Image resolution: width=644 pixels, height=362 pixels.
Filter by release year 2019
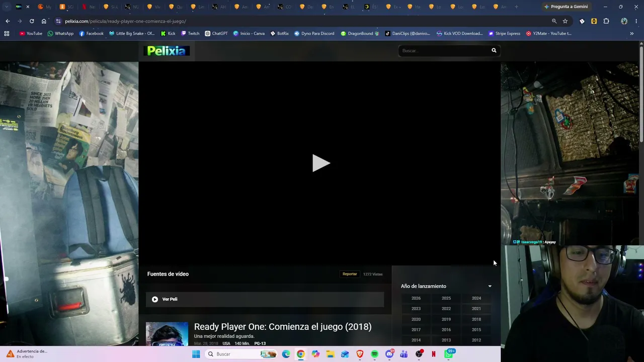(446, 319)
